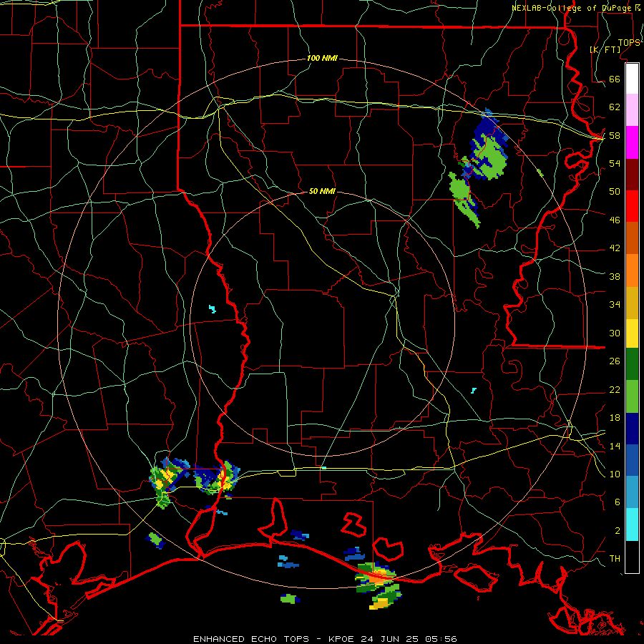Click the orange-core storm cell on the southern coast
644x644 pixels.
click(x=377, y=577)
